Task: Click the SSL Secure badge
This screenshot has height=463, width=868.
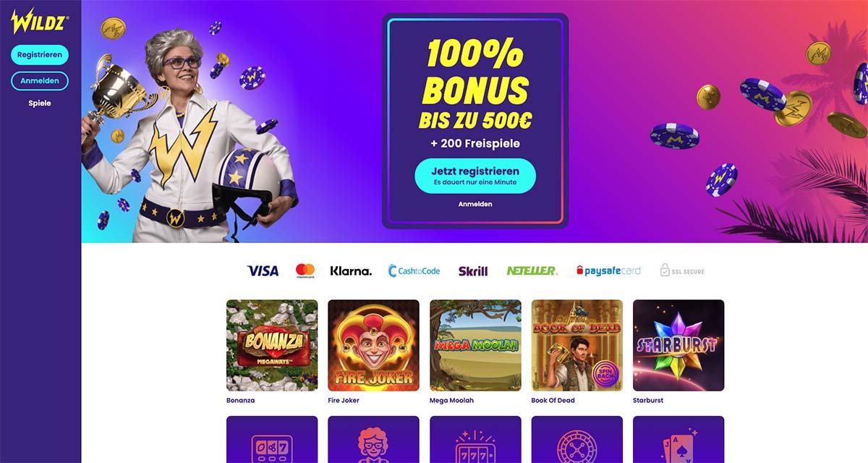Action: 682,271
